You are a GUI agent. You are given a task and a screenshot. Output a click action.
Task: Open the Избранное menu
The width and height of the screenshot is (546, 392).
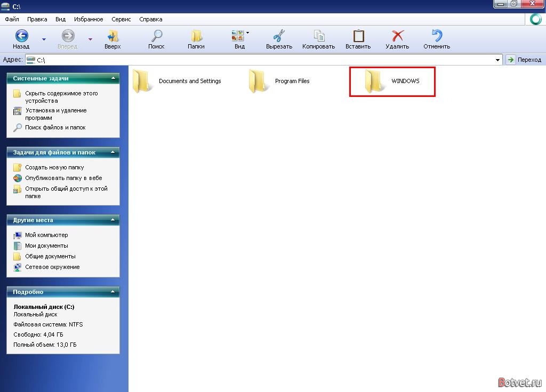tap(89, 19)
